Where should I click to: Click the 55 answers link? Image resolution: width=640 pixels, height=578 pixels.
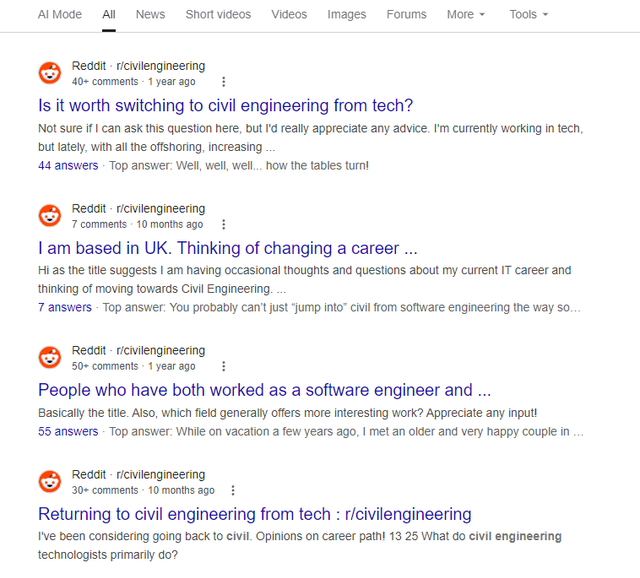(x=68, y=432)
